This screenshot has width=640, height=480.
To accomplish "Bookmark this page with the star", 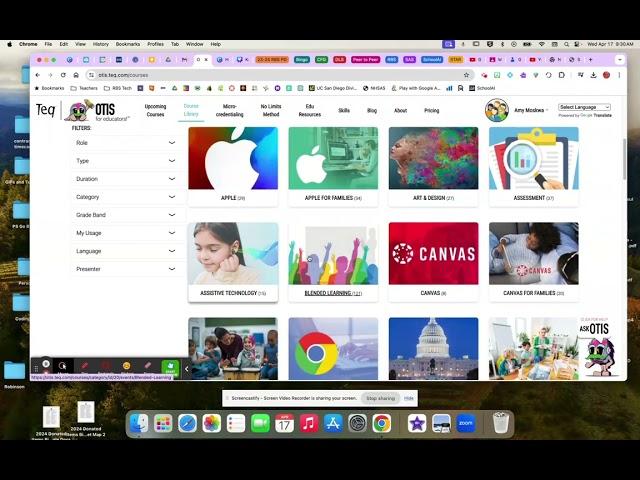I will click(x=466, y=75).
